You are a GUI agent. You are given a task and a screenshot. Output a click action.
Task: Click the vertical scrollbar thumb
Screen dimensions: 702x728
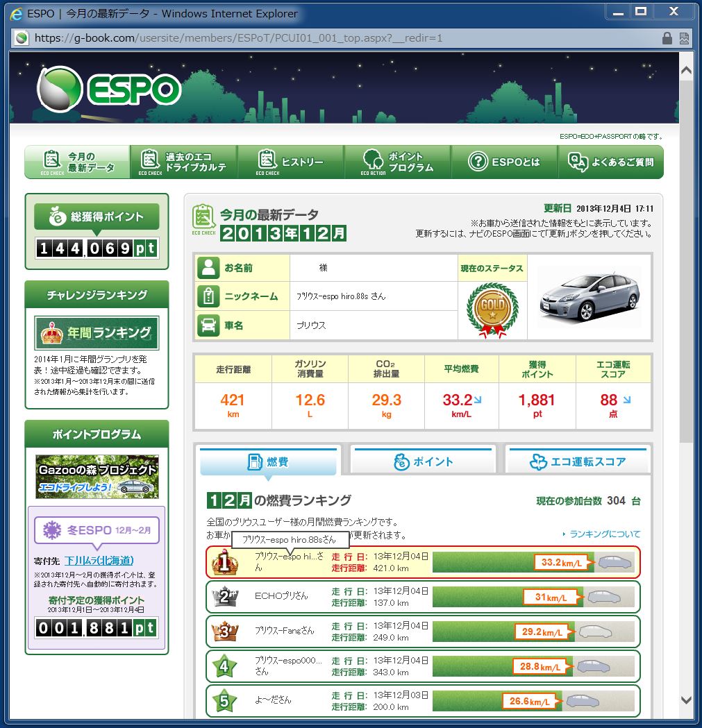point(686,262)
